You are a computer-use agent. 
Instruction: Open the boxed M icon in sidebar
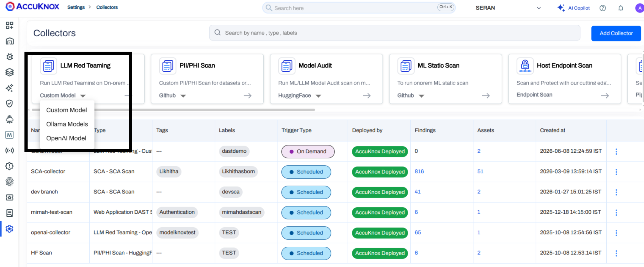click(10, 135)
